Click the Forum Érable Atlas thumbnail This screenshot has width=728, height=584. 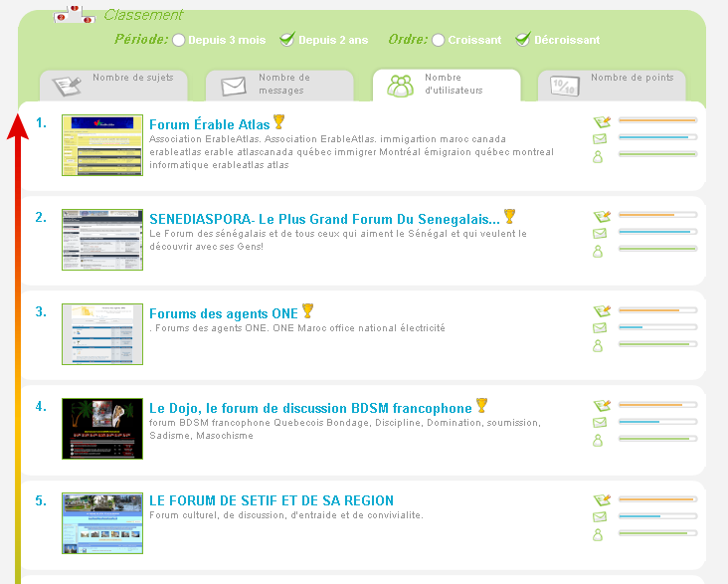point(102,145)
